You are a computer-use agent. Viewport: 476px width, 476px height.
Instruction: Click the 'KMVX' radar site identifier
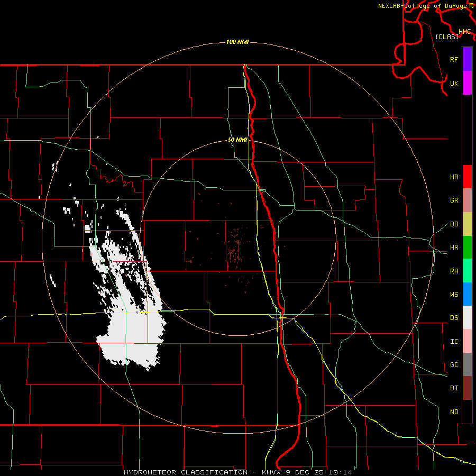[x=272, y=472]
